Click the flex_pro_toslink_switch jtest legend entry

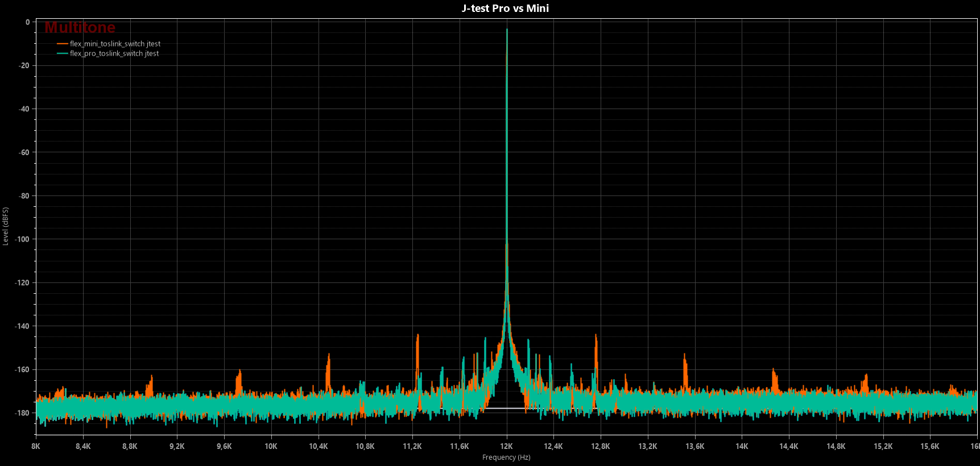(x=114, y=53)
